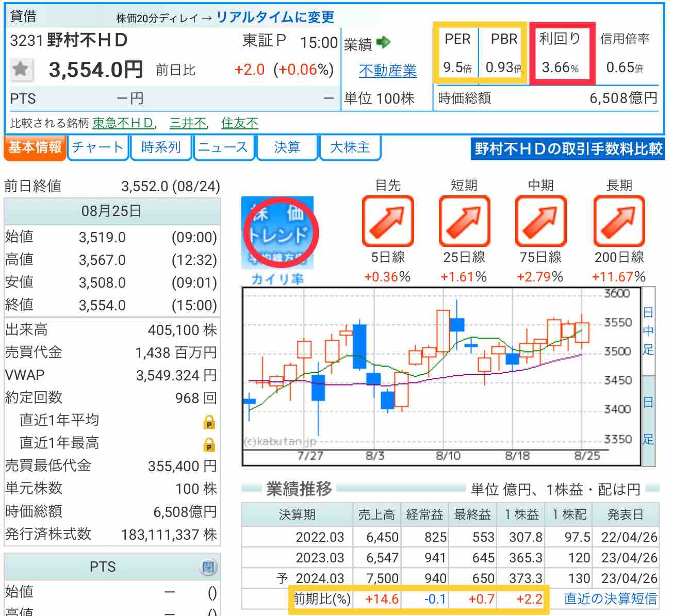Image resolution: width=673 pixels, height=616 pixels.
Task: Open the 不動産業 sector link
Action: 388,71
